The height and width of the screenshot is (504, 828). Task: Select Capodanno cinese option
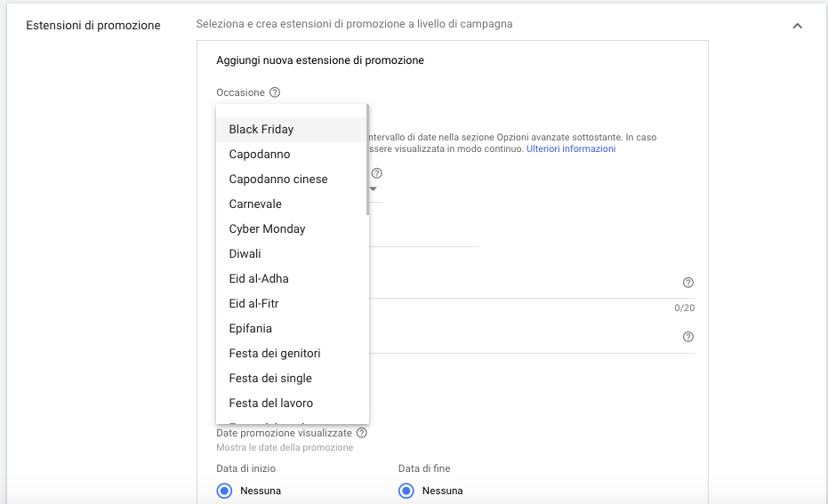[278, 179]
